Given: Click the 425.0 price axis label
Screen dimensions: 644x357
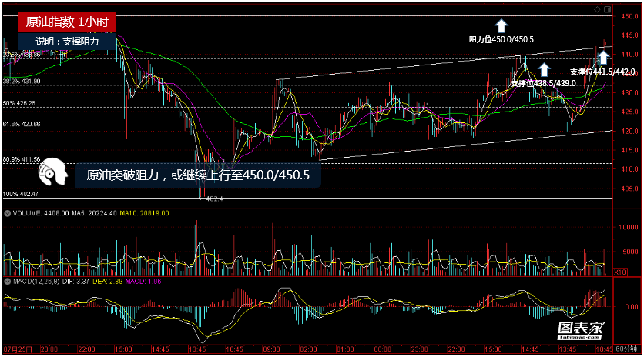Looking at the screenshot, I should [629, 112].
